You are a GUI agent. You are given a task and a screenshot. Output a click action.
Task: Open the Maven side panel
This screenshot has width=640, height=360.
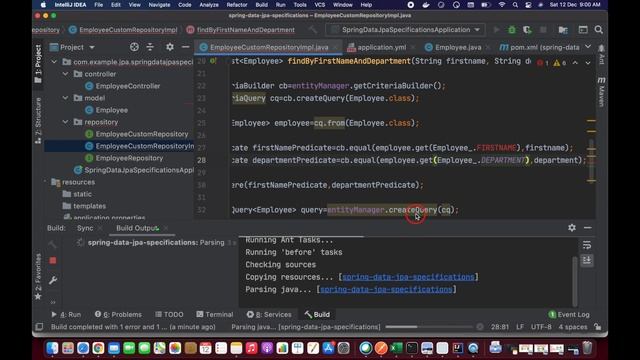(x=601, y=91)
